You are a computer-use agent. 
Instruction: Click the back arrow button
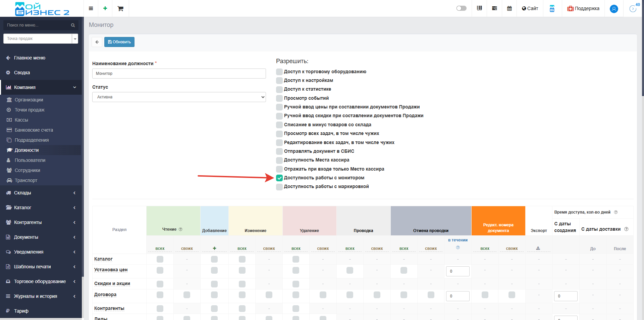click(97, 42)
